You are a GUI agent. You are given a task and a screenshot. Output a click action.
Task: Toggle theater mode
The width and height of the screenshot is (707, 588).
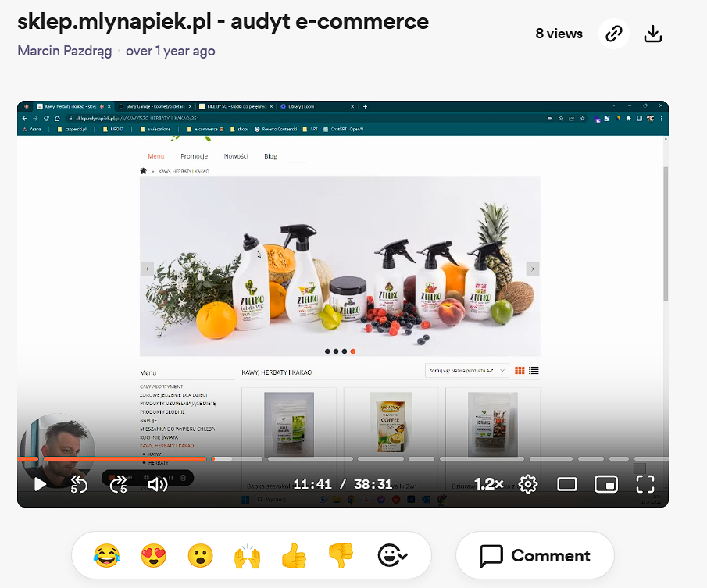pyautogui.click(x=567, y=484)
